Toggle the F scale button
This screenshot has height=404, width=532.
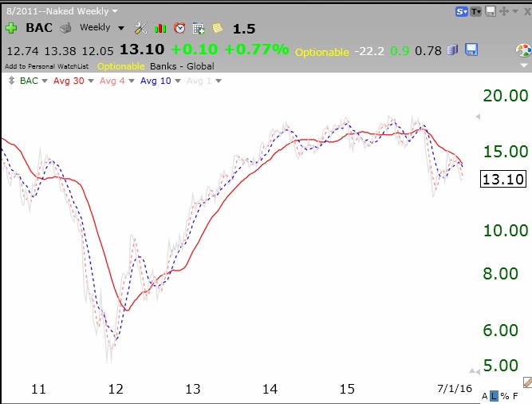tap(515, 396)
